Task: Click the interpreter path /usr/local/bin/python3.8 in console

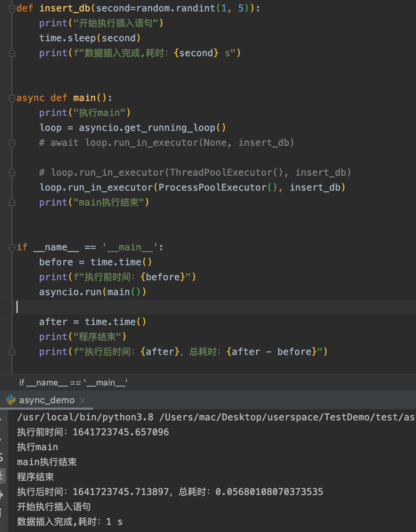Action: (x=85, y=417)
